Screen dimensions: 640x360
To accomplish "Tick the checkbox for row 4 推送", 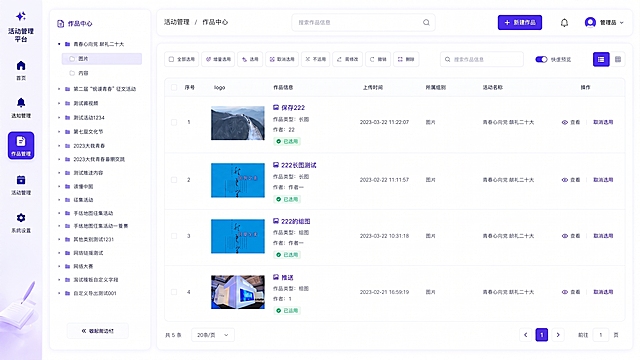I will pyautogui.click(x=174, y=292).
